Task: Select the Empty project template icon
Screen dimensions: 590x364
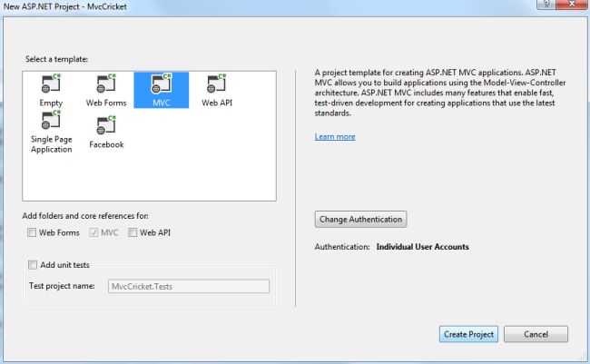Action: [x=51, y=84]
